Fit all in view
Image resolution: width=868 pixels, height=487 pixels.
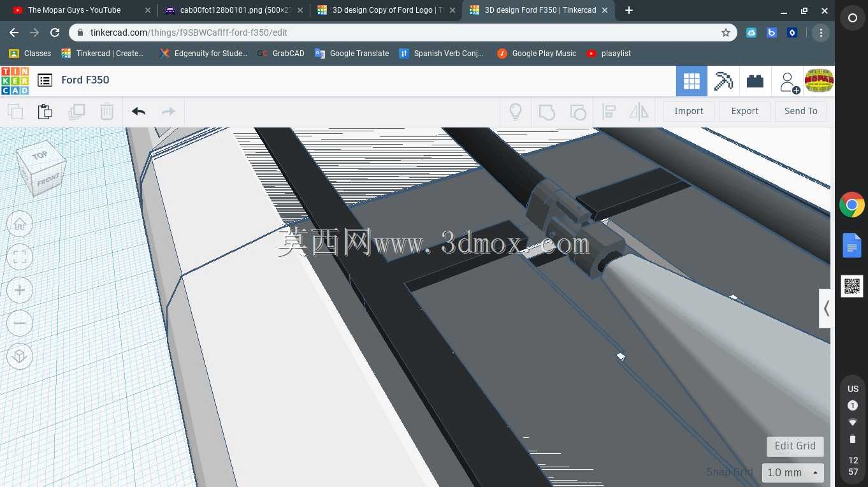coord(20,258)
